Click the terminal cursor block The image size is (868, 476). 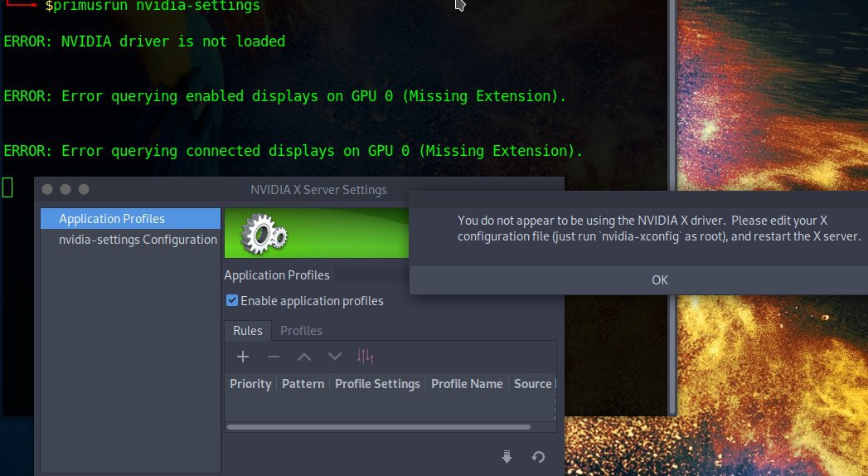7,187
